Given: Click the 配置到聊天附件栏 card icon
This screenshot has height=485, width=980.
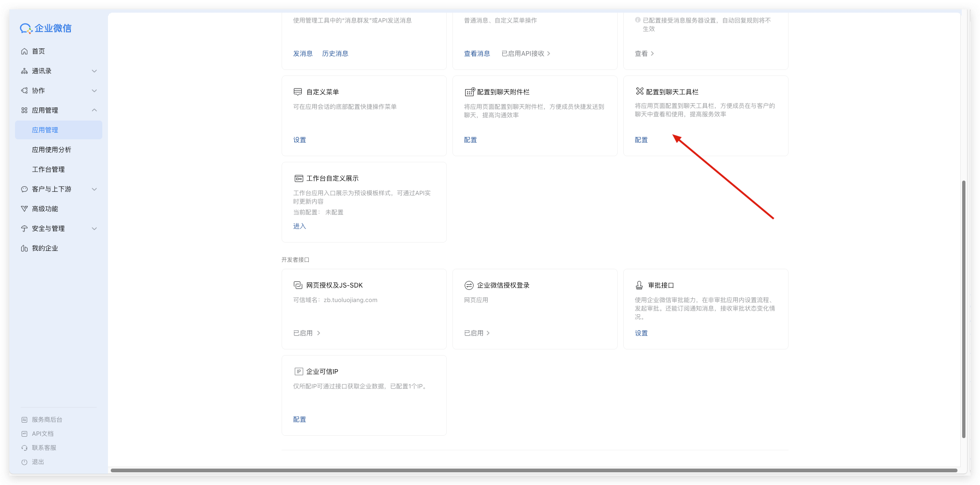Looking at the screenshot, I should pos(469,92).
